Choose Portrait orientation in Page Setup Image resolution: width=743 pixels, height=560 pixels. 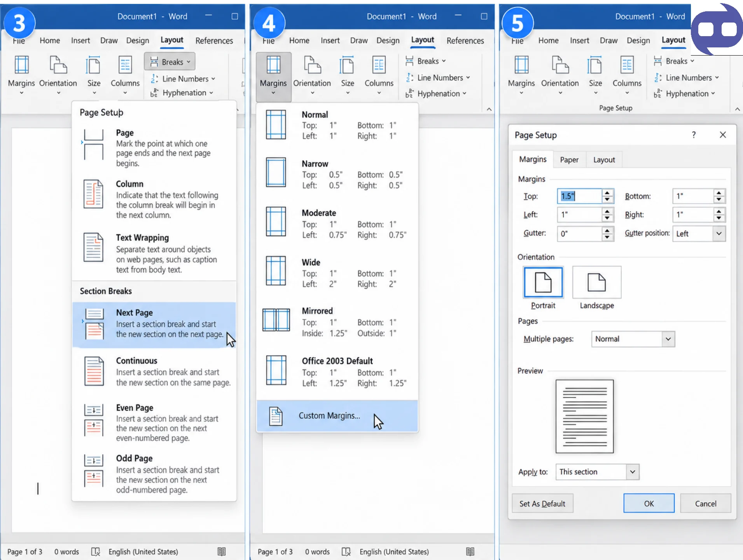pos(543,288)
